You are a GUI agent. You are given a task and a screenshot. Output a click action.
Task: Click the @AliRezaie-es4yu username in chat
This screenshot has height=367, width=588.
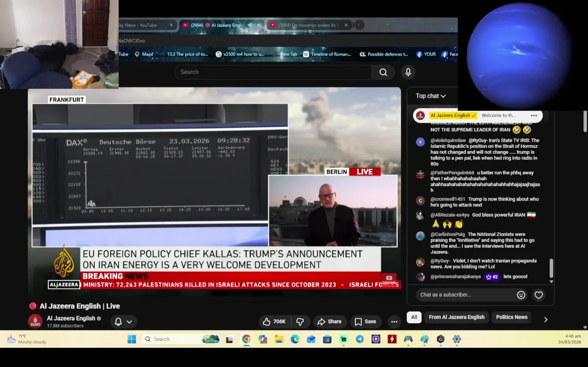coord(449,215)
